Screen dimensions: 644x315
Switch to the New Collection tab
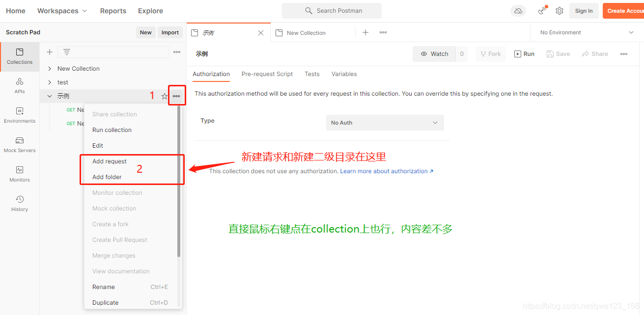[x=312, y=33]
